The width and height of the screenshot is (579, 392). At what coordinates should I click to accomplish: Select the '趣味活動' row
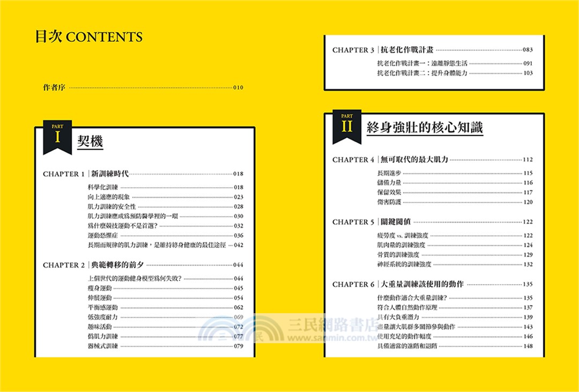click(166, 327)
